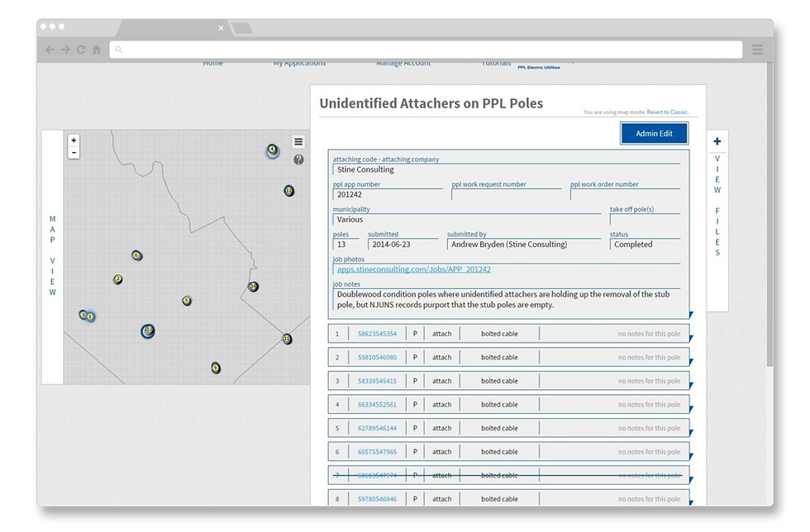The image size is (810, 532).
Task: Open the job photos apps.stineconsulting.com link
Action: [414, 269]
